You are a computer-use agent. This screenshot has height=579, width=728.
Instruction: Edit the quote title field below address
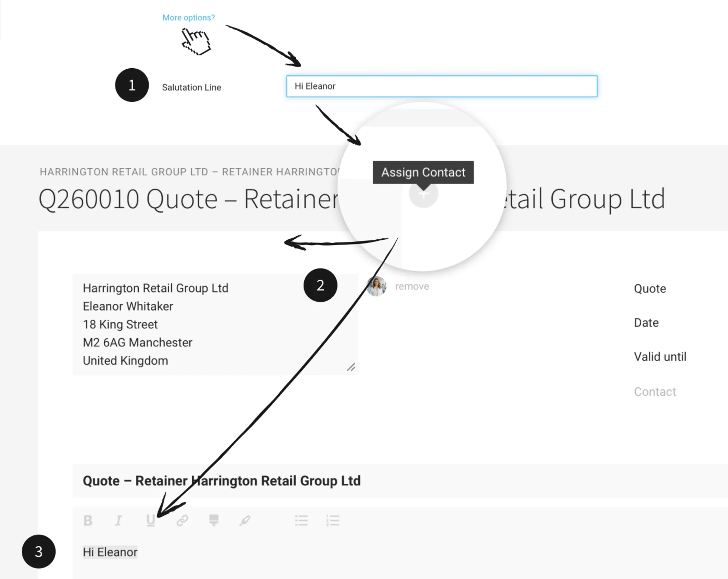[x=400, y=480]
